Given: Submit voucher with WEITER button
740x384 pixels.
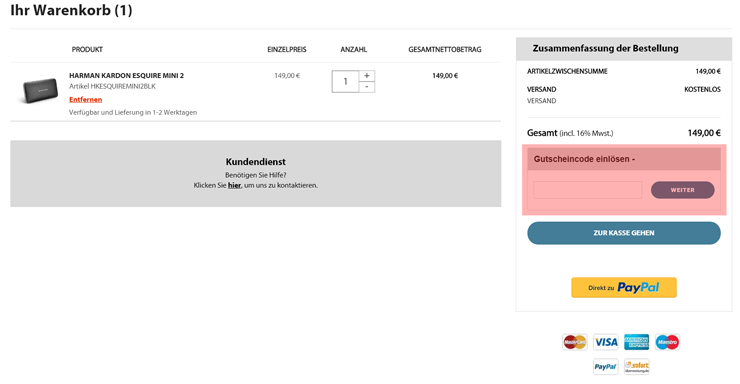Looking at the screenshot, I should click(682, 190).
